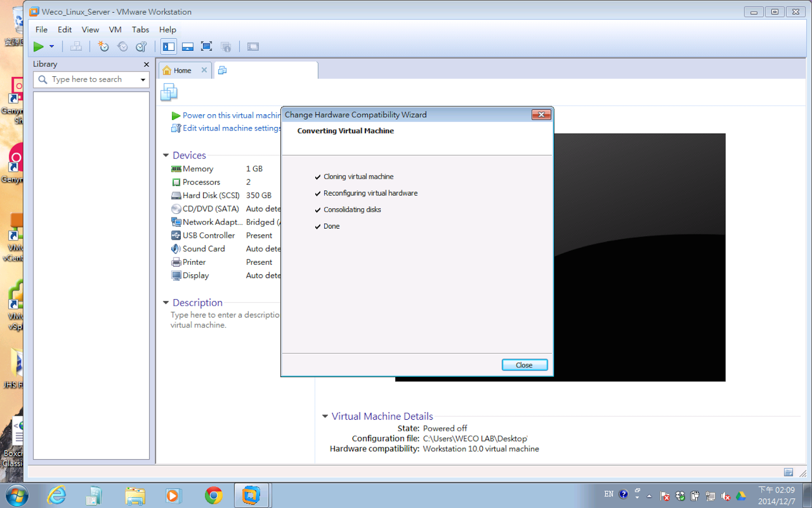Select the Processors device row
Screen dimensions: 812x508
coord(225,182)
